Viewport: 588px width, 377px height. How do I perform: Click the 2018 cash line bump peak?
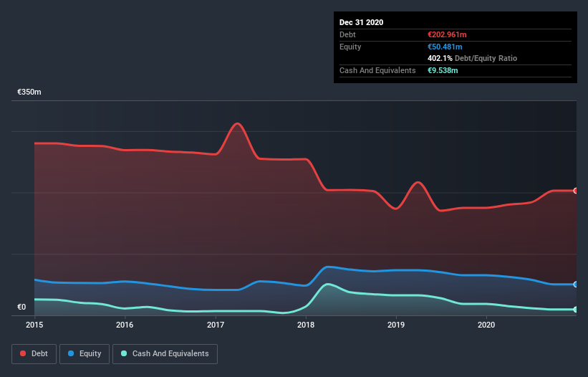coord(328,285)
